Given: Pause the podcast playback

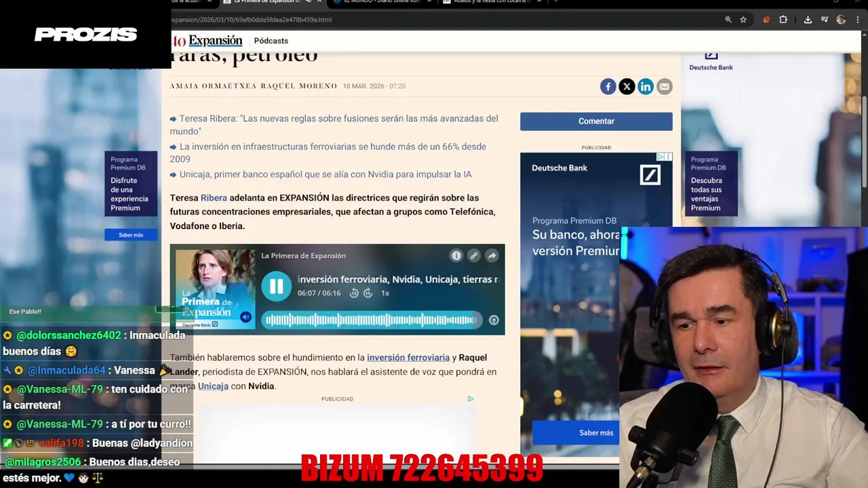Looking at the screenshot, I should [276, 286].
